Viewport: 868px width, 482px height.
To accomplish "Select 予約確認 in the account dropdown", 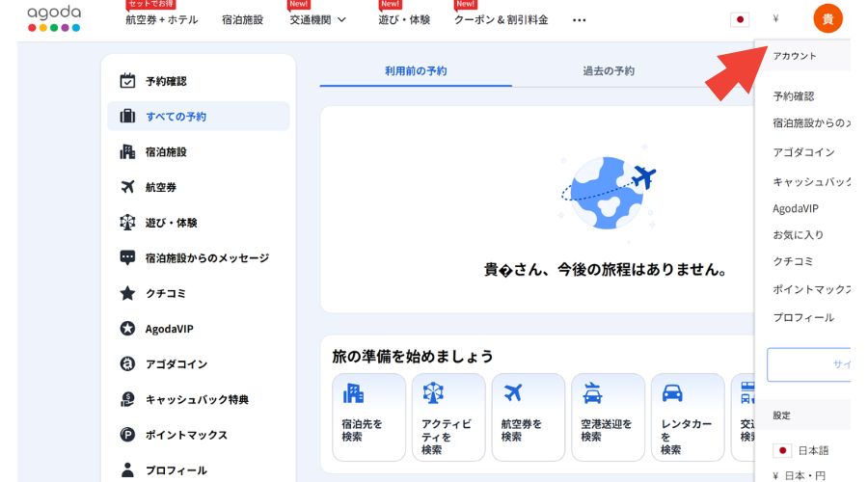I will point(794,96).
